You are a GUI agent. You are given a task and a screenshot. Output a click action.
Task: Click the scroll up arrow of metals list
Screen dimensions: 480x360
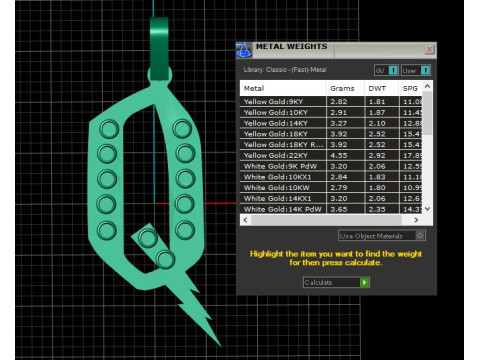tap(428, 86)
